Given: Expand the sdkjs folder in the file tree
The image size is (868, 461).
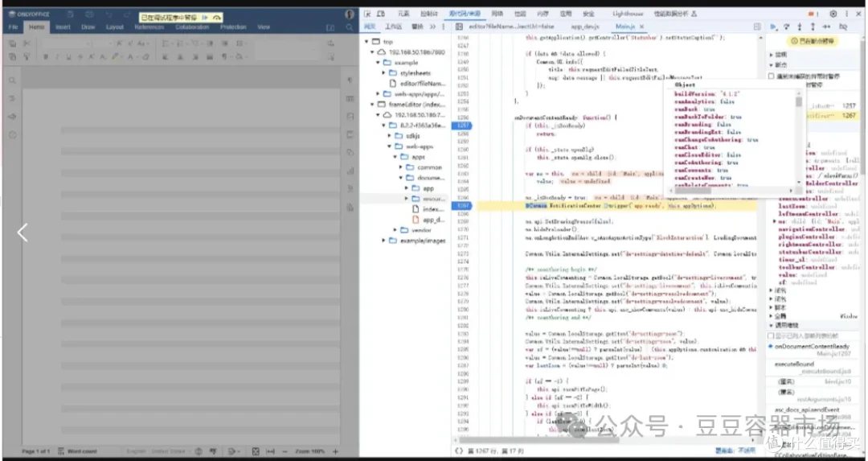Looking at the screenshot, I should pos(389,136).
